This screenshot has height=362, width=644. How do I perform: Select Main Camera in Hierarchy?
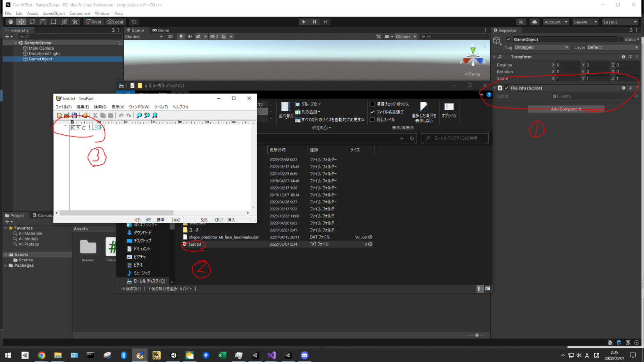click(41, 48)
